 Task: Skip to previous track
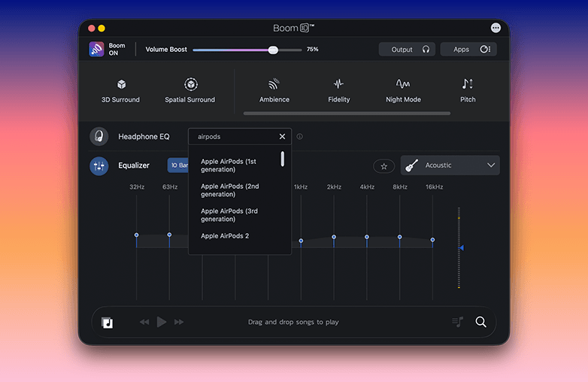click(x=144, y=322)
